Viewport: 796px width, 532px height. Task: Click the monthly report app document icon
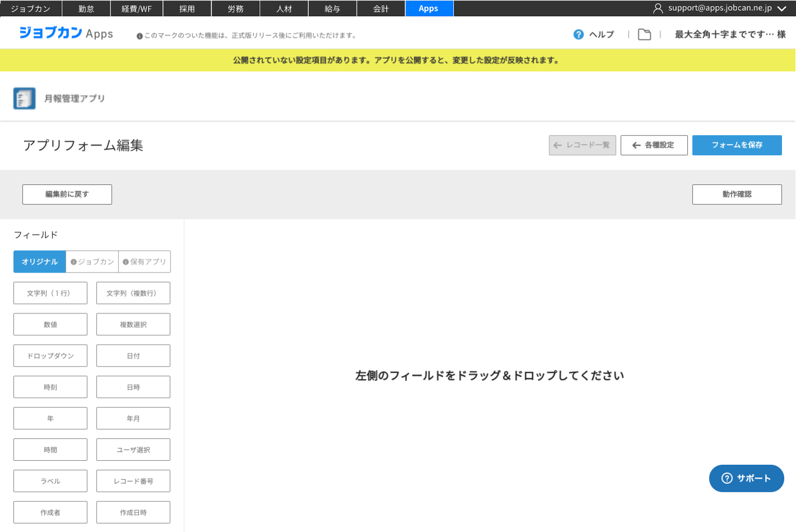25,99
